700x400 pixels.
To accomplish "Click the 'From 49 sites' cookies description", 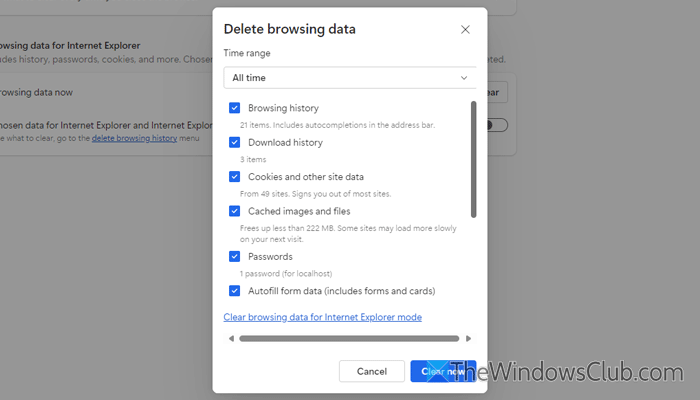I will point(315,194).
